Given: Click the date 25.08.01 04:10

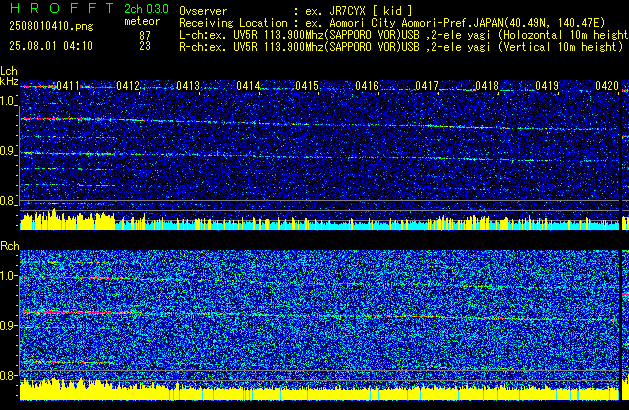Looking at the screenshot, I should tap(51, 46).
